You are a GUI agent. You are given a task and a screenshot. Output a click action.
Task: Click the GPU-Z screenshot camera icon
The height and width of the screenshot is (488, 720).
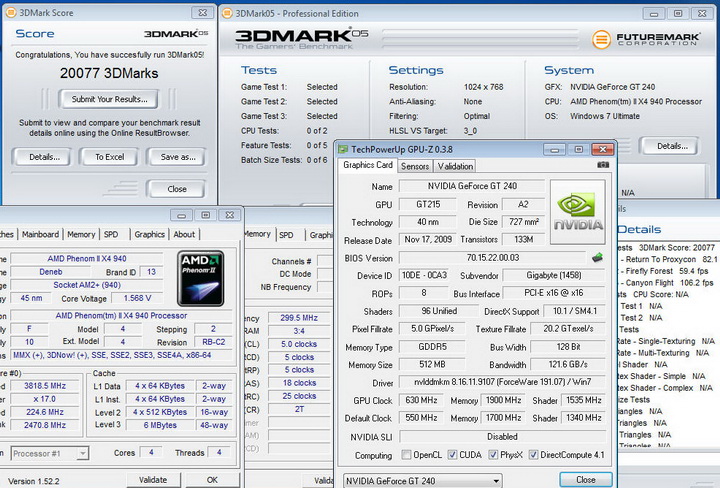coord(603,165)
